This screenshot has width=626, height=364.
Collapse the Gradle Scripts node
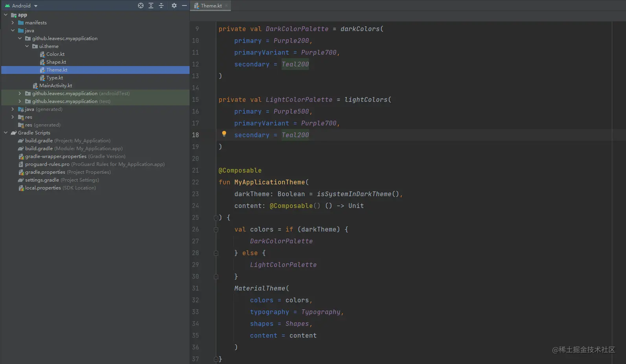coord(6,133)
